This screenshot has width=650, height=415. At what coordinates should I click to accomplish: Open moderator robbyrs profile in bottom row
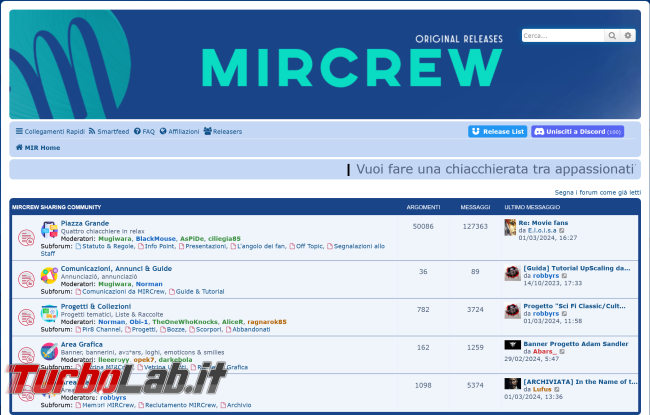coord(113,397)
